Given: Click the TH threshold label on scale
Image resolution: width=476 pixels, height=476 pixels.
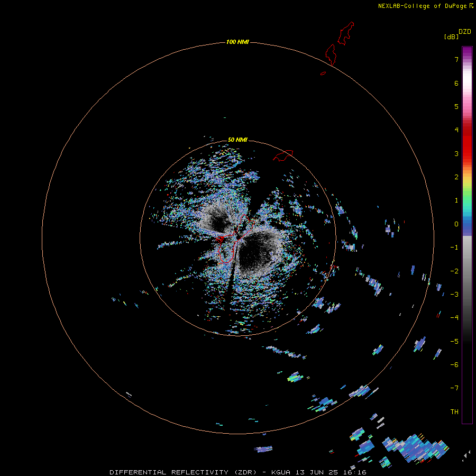Looking at the screenshot, I should point(454,412).
